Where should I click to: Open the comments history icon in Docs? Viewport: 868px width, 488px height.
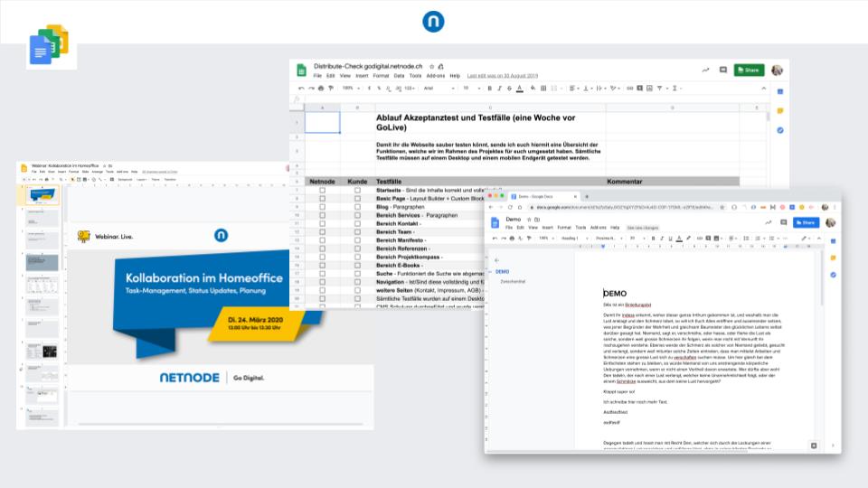pos(781,222)
